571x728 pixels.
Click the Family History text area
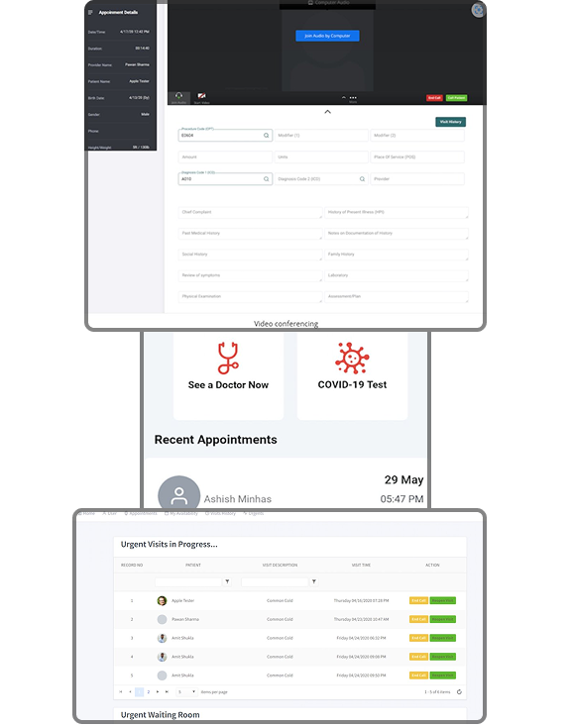(397, 255)
